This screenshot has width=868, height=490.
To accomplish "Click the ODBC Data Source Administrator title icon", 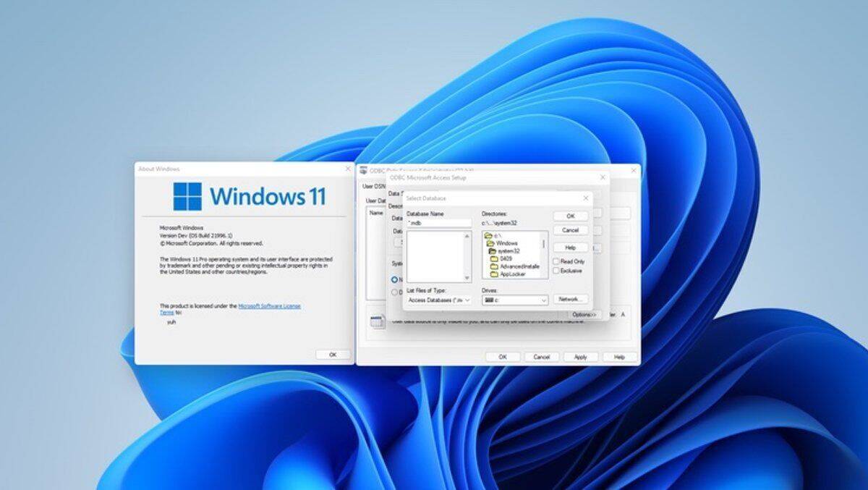I will [363, 171].
